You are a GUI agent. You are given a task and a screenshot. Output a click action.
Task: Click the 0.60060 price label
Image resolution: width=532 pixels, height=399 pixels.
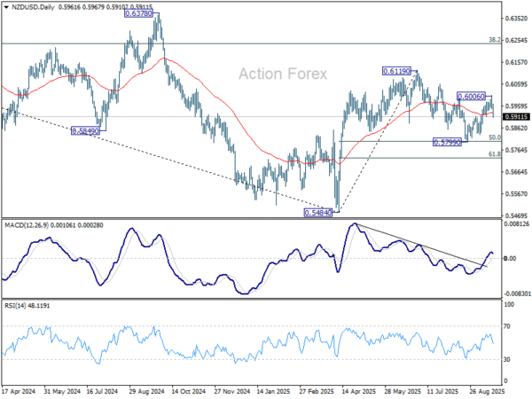coord(472,97)
